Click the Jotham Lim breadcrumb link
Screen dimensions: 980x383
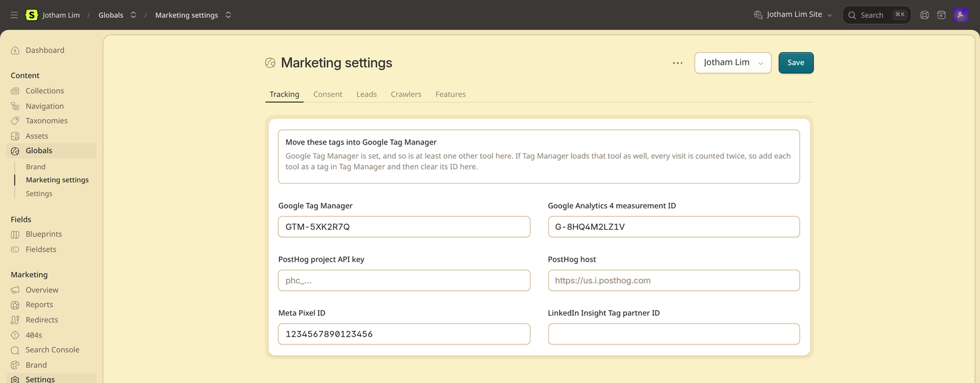[x=61, y=15]
